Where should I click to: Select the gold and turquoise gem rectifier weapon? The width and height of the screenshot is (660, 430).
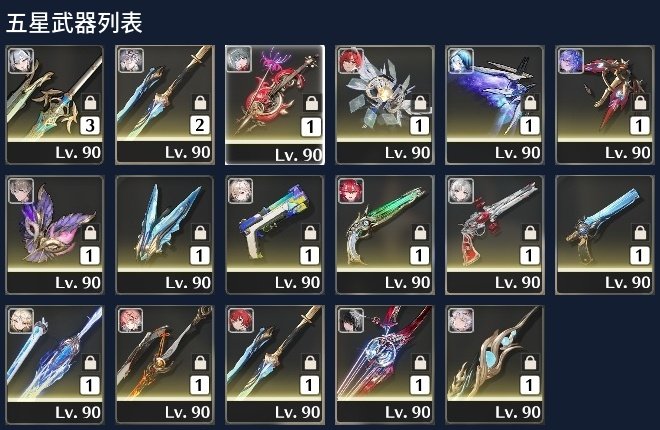(x=495, y=365)
